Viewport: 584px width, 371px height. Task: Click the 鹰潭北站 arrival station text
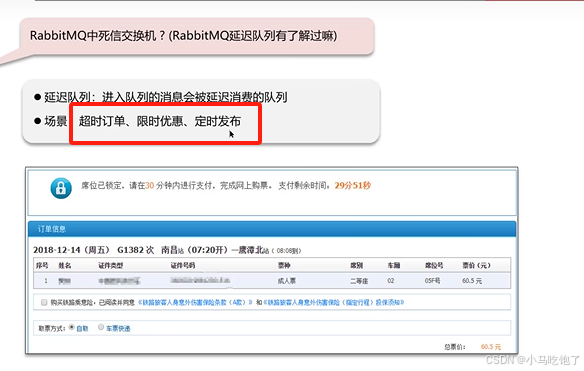click(253, 250)
